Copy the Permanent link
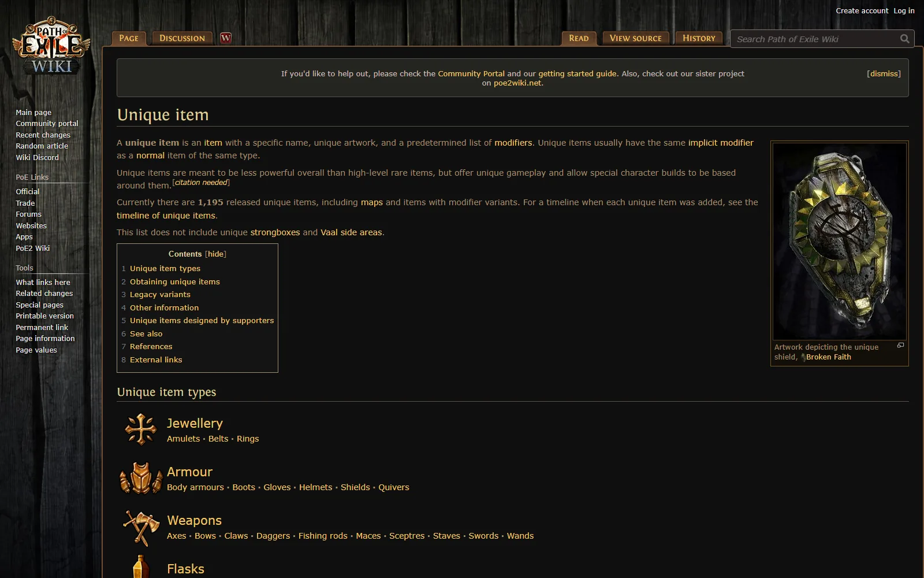The width and height of the screenshot is (924, 578). (42, 327)
